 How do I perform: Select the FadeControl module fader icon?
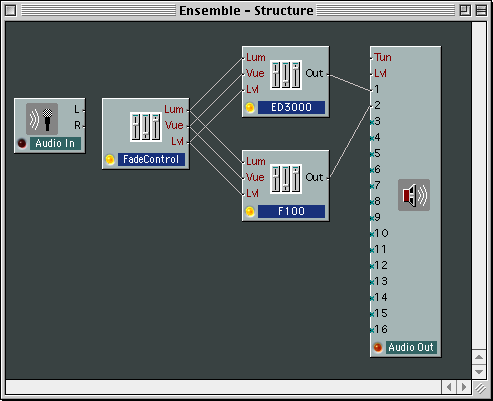[x=146, y=127]
